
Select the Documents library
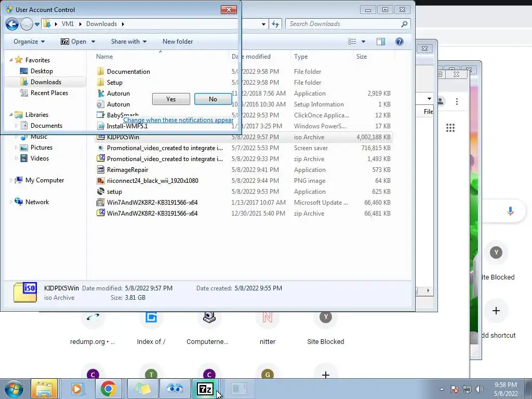[46, 126]
